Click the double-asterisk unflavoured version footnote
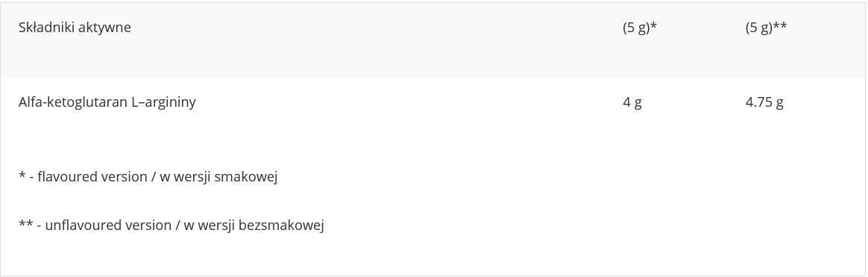 171,225
